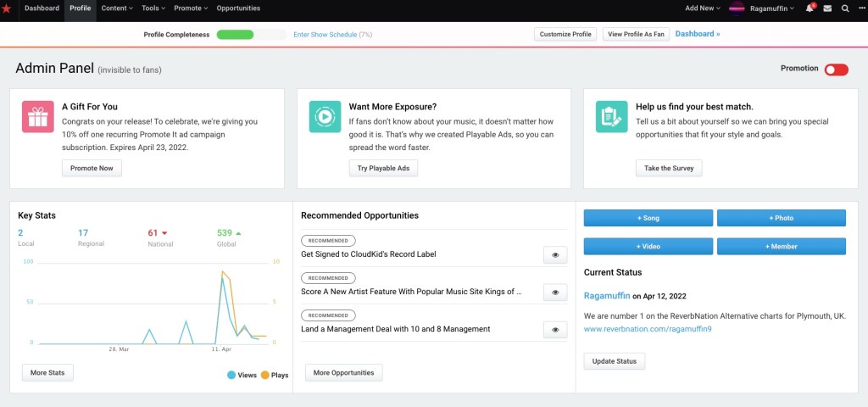Click the Profile Completeness progress bar
The height and width of the screenshot is (407, 868).
(251, 34)
